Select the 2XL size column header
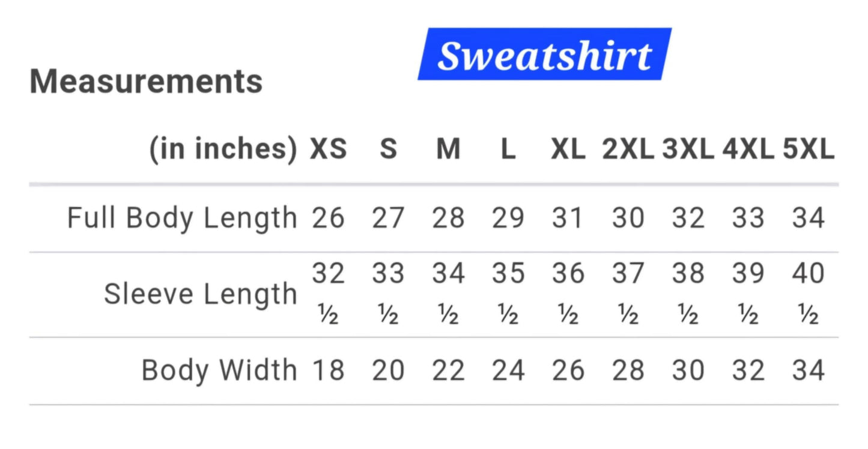 point(628,149)
